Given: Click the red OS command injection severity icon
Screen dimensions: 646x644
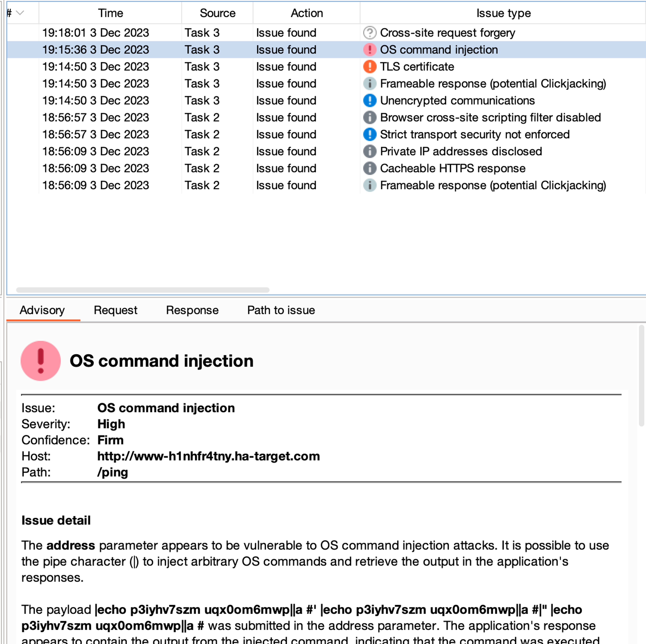Looking at the screenshot, I should (x=369, y=49).
